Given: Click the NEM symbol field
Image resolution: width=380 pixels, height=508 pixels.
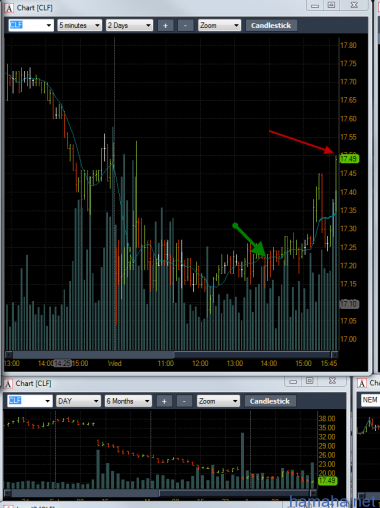Looking at the screenshot, I should (370, 400).
